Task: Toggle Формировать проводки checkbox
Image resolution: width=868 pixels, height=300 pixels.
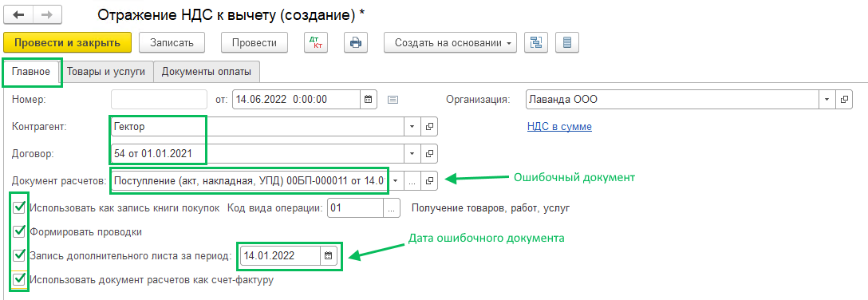Action: (20, 231)
